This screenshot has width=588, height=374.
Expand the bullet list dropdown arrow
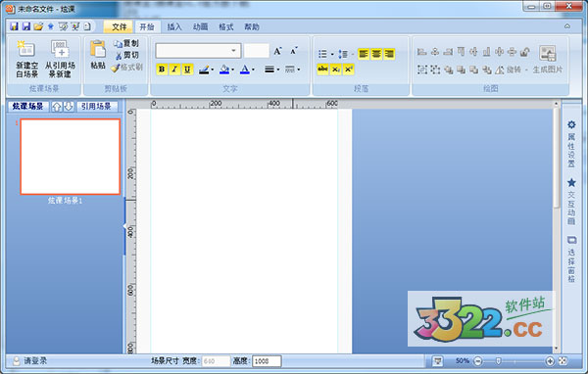332,55
